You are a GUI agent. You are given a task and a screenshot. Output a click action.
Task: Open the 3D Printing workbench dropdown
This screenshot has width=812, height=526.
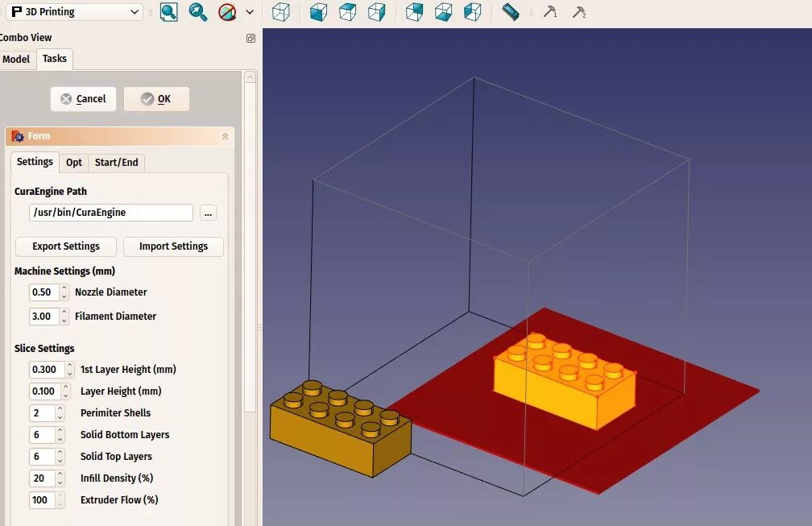(x=76, y=12)
